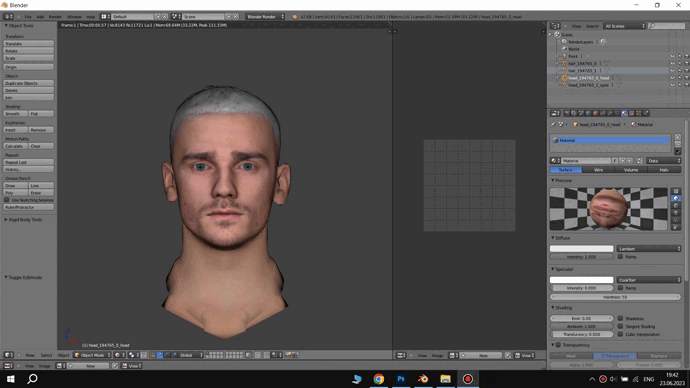Viewport: 690px width, 388px height.
Task: Open the Lambert diffuse shader dropdown
Action: [649, 249]
